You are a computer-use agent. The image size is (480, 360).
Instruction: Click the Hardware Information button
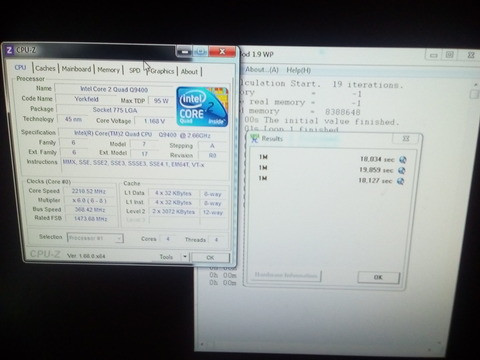(x=286, y=275)
